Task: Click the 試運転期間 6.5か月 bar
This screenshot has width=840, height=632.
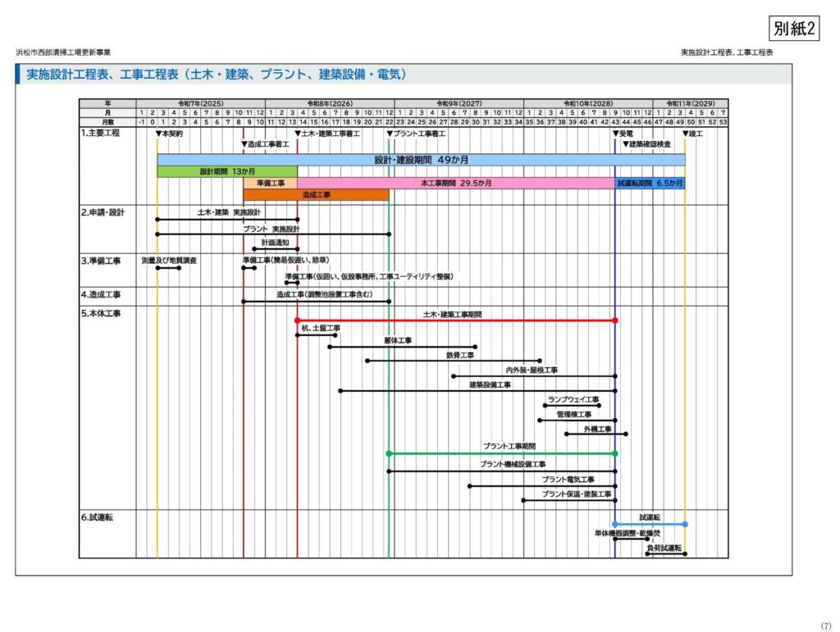Action: click(650, 183)
